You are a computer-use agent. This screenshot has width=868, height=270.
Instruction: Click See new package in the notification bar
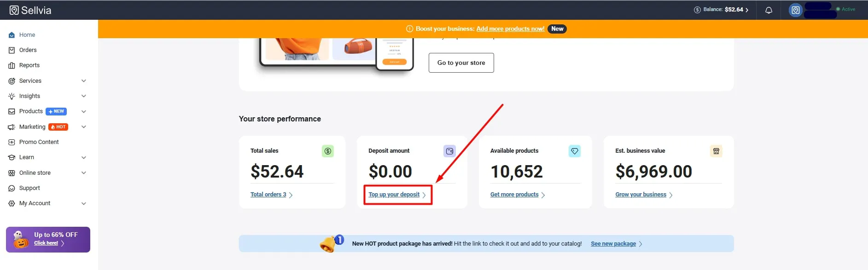click(x=613, y=243)
